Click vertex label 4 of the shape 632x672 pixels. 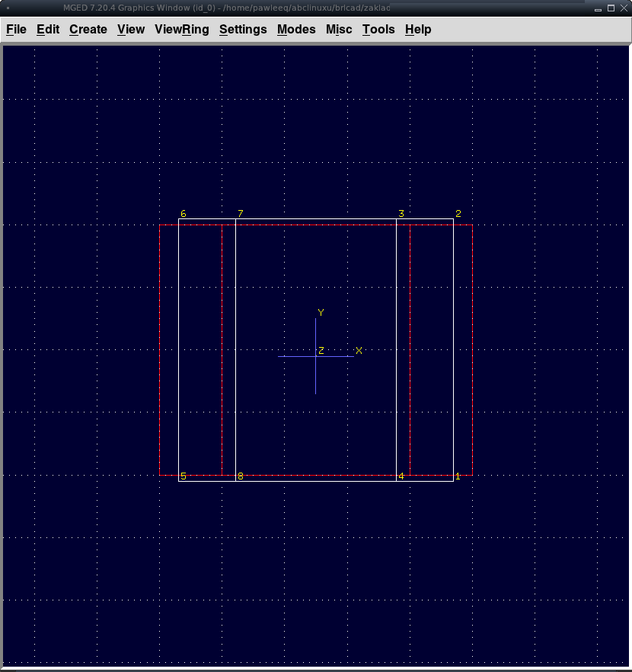[401, 476]
